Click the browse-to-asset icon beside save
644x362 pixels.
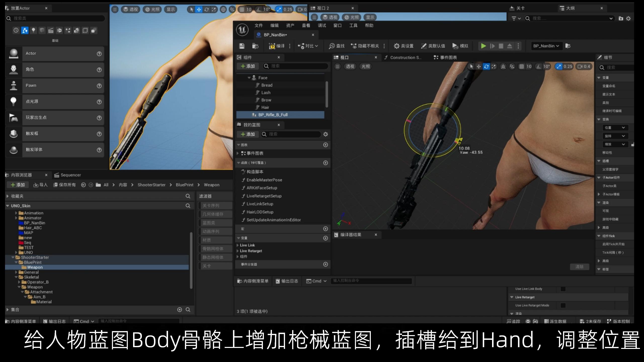255,46
